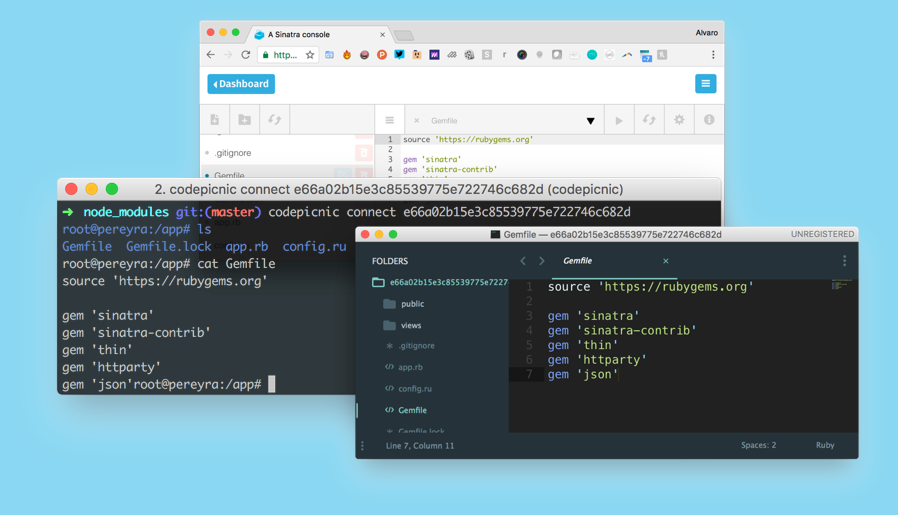Close the Gemfile tab in the web editor
Screen dimensions: 898x515
416,121
